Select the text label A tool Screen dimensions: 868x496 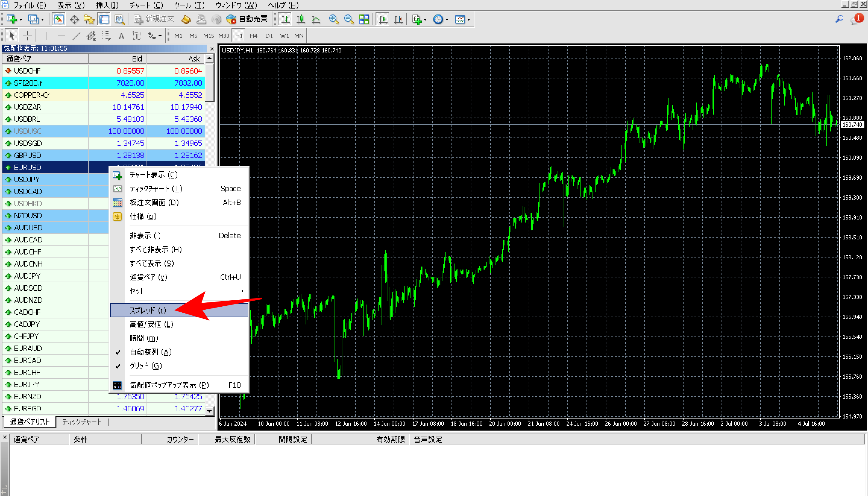click(121, 36)
